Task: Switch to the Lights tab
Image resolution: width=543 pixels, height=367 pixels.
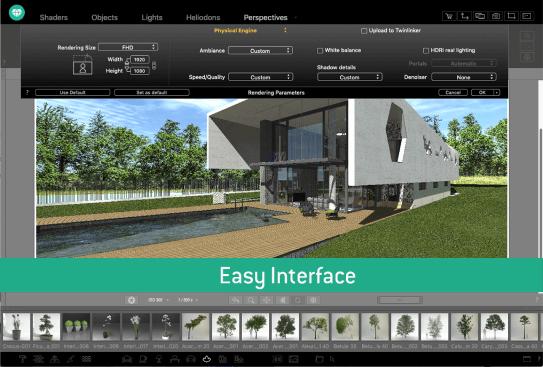Action: point(152,17)
